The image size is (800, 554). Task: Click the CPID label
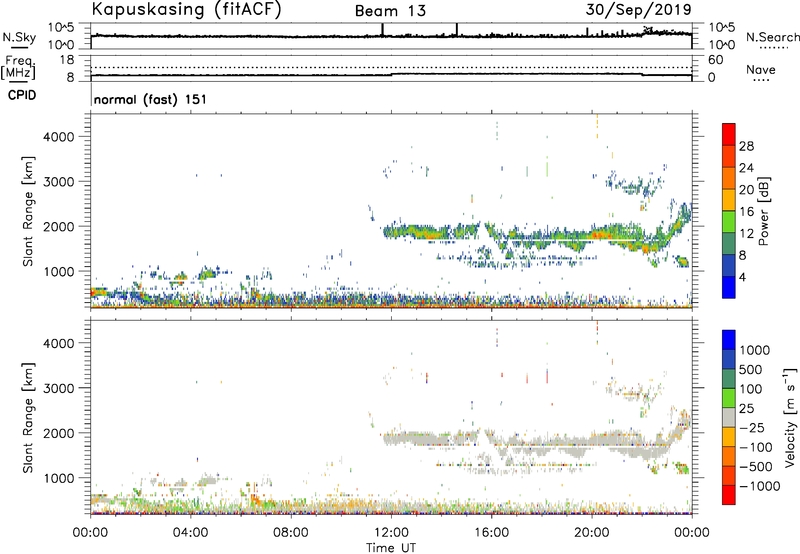coord(22,95)
